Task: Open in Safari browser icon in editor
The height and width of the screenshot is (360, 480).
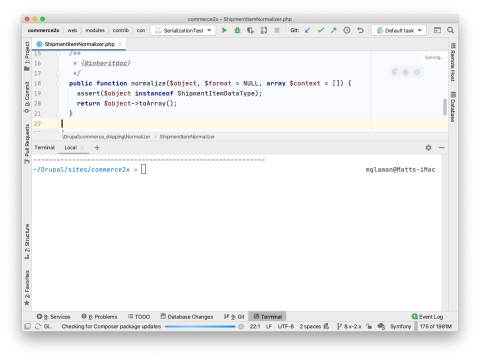Action: tap(417, 72)
